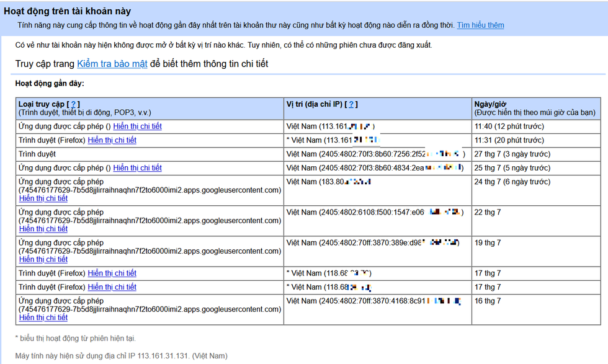This screenshot has height=364, width=608.
Task: Expand "Hiển thị chi tiết" for the 24 thg 7 entry
Action: pos(43,198)
